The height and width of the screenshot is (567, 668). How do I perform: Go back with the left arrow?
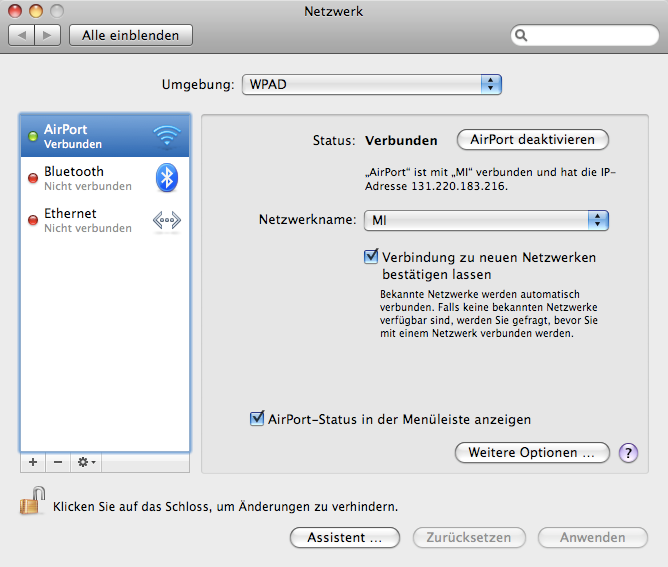click(x=22, y=35)
